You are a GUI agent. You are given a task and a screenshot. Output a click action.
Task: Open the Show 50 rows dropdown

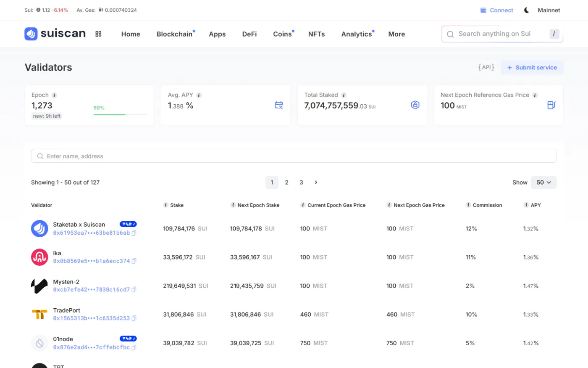click(544, 183)
